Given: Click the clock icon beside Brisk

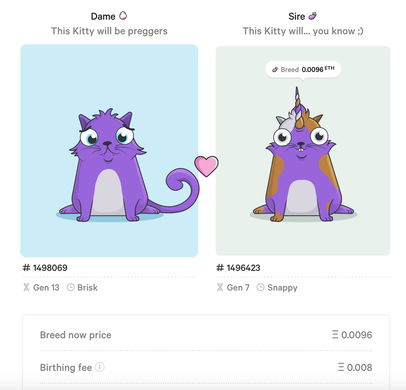Looking at the screenshot, I should coord(71,287).
